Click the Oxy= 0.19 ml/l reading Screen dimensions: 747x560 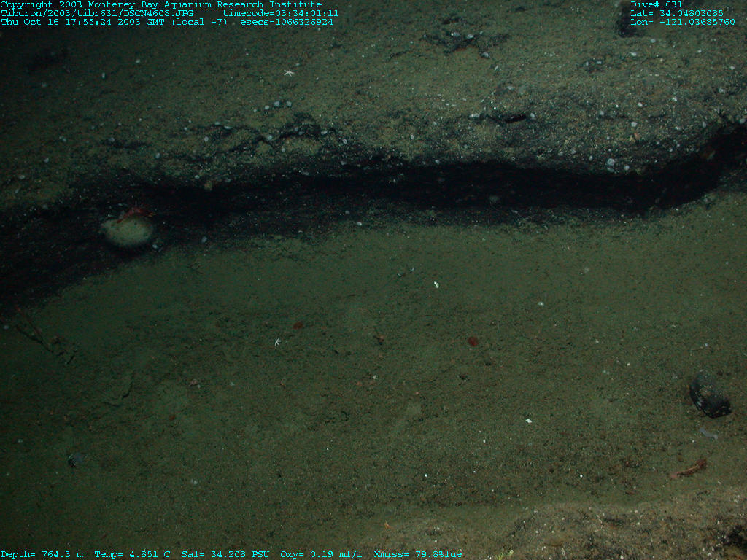321,554
